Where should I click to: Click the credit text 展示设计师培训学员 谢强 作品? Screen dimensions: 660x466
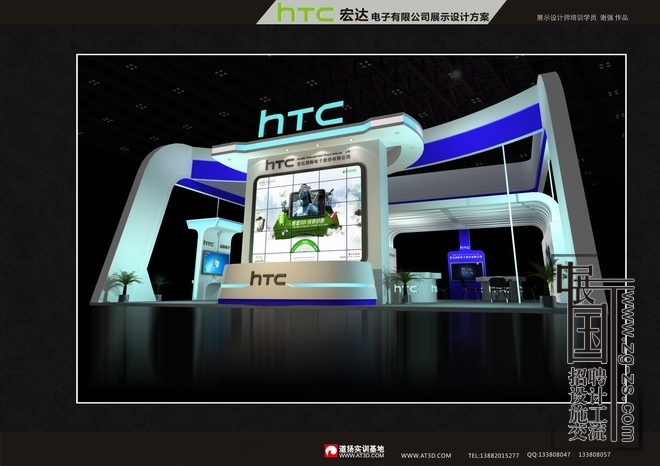pos(582,18)
